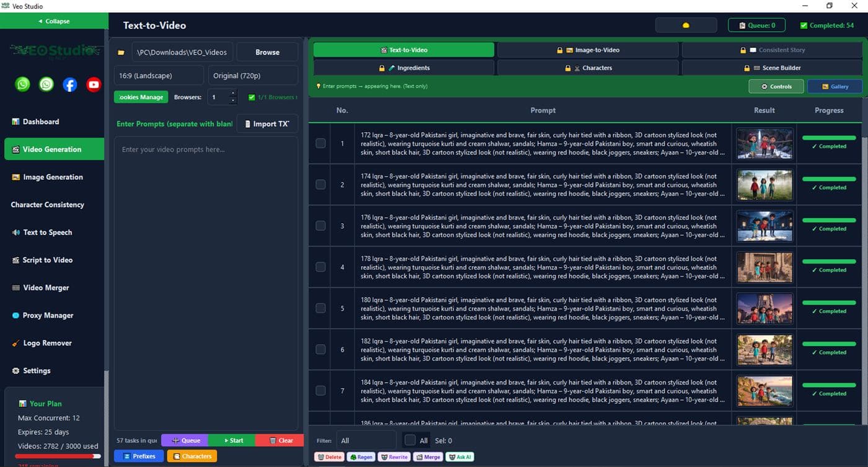Open the Gallery view button
This screenshot has height=467, width=868.
coord(835,86)
